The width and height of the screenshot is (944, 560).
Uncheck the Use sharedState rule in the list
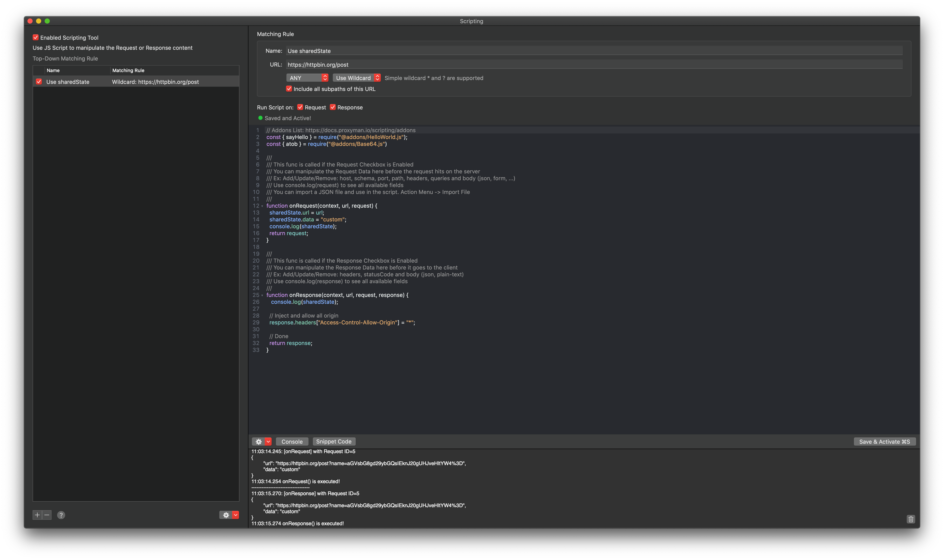pyautogui.click(x=39, y=82)
